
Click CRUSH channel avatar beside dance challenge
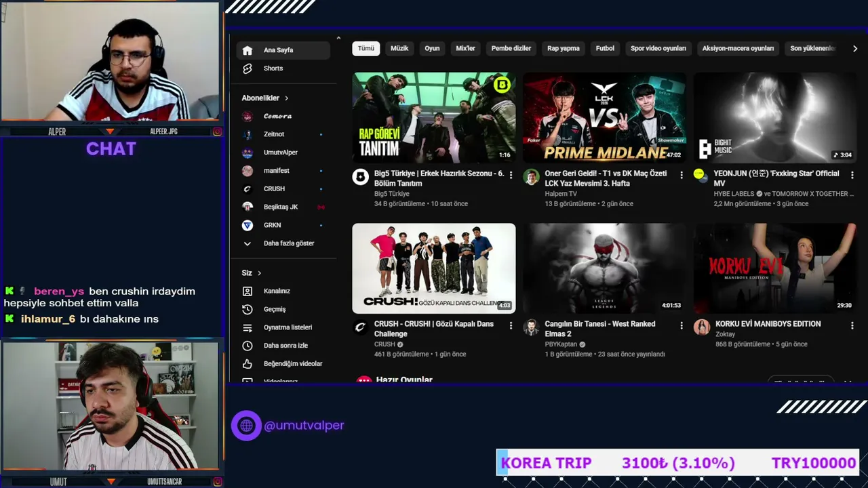pos(360,328)
